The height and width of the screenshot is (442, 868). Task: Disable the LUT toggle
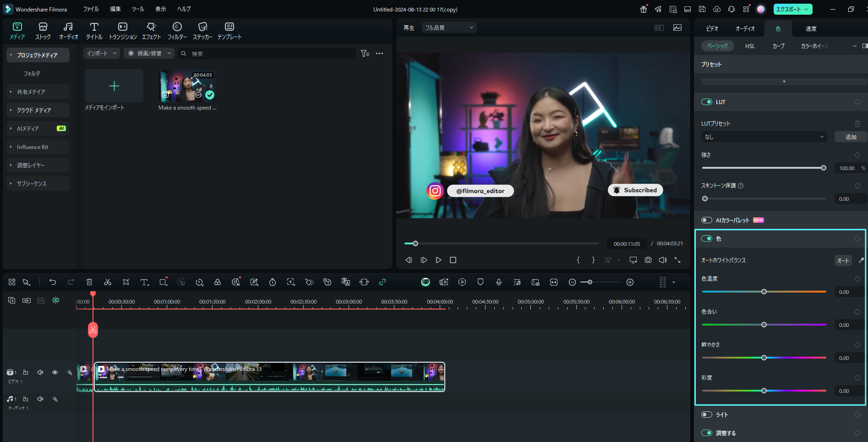pyautogui.click(x=707, y=102)
